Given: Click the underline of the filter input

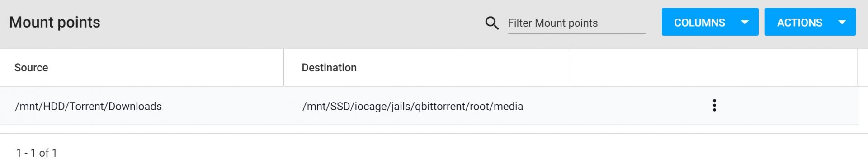Looking at the screenshot, I should point(577,33).
